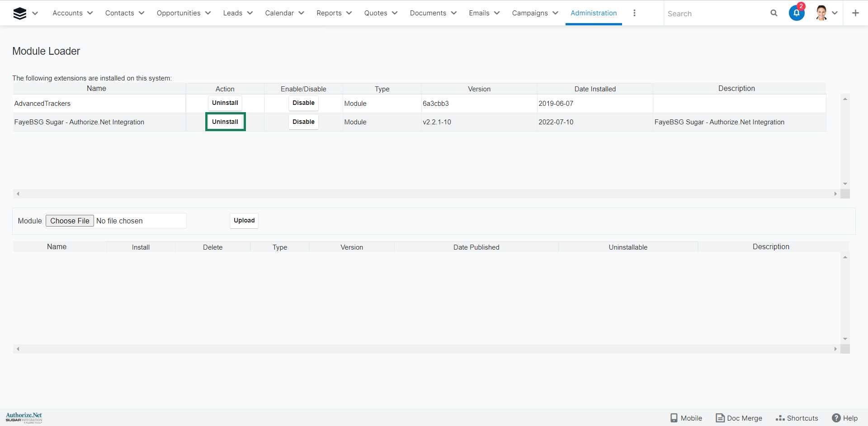Click the plus quick create icon
This screenshot has height=426, width=868.
click(855, 13)
